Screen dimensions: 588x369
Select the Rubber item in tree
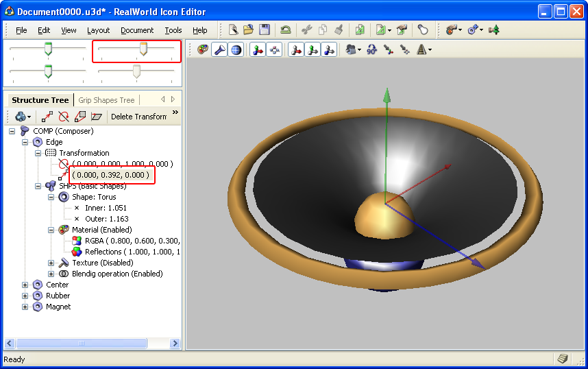pyautogui.click(x=58, y=296)
